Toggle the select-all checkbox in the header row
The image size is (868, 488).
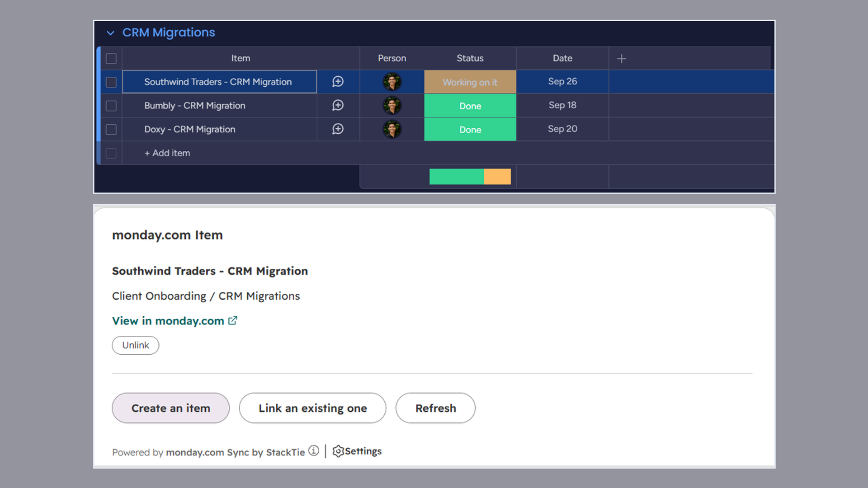tap(111, 59)
